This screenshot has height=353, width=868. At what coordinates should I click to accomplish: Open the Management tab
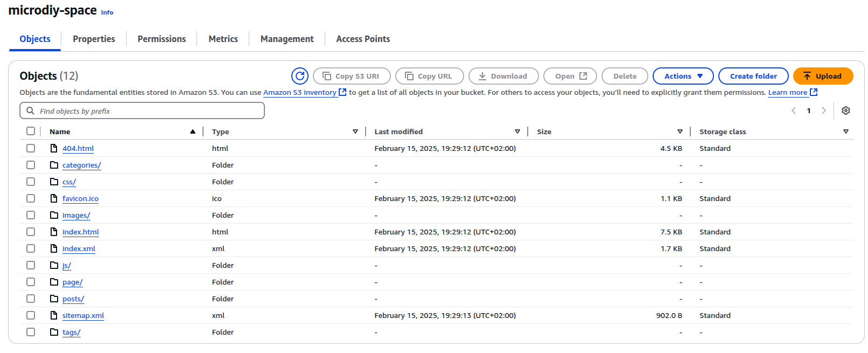tap(286, 39)
